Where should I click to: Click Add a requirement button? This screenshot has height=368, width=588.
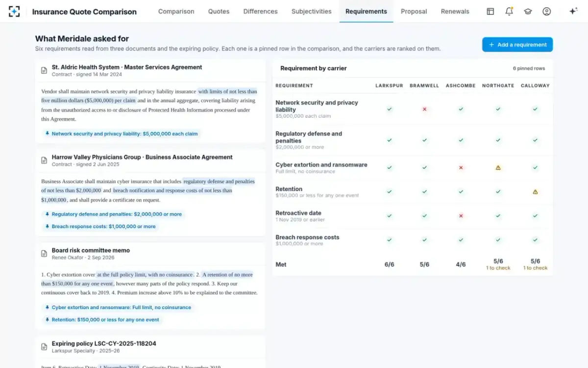click(517, 45)
